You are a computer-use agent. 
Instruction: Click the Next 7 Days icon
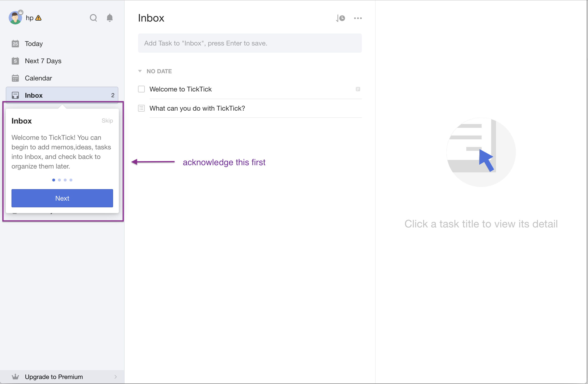click(x=15, y=61)
